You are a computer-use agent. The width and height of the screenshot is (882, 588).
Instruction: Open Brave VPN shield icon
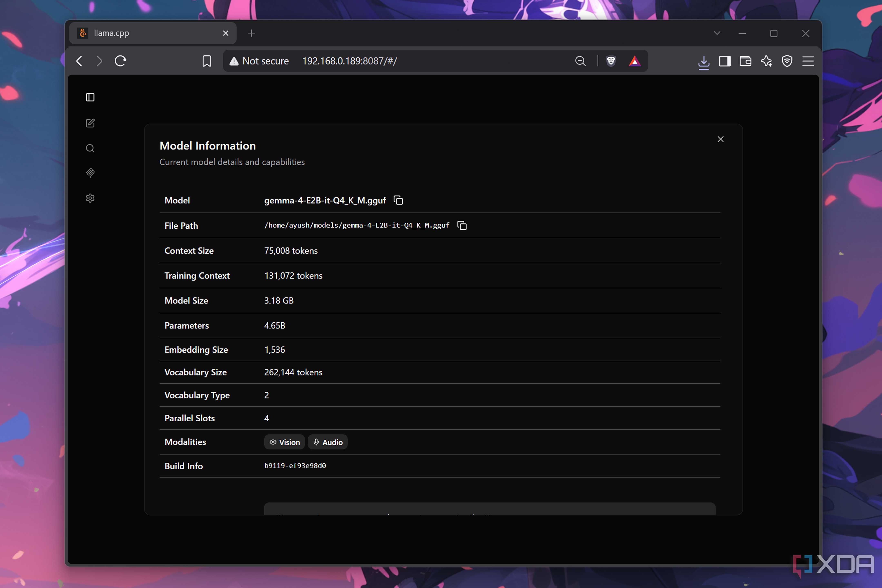pos(787,61)
